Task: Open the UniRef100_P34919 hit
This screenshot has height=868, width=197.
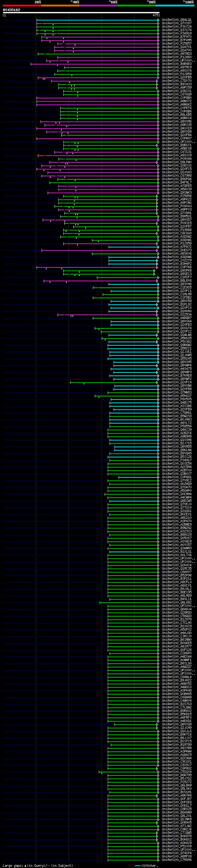Action: 176,33
